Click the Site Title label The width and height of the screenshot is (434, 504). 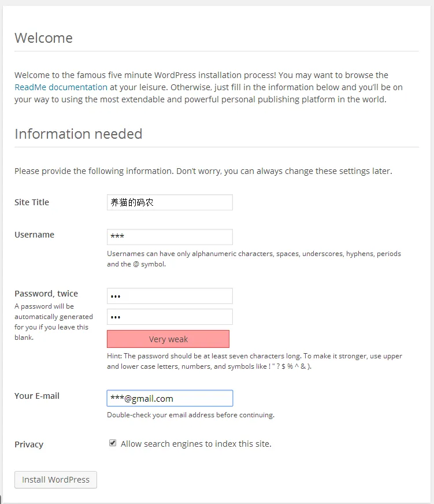[x=32, y=202]
